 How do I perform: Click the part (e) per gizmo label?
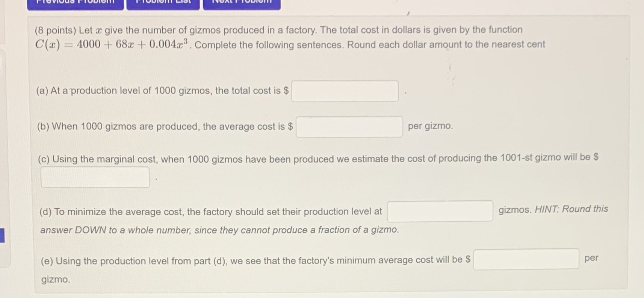(592, 258)
